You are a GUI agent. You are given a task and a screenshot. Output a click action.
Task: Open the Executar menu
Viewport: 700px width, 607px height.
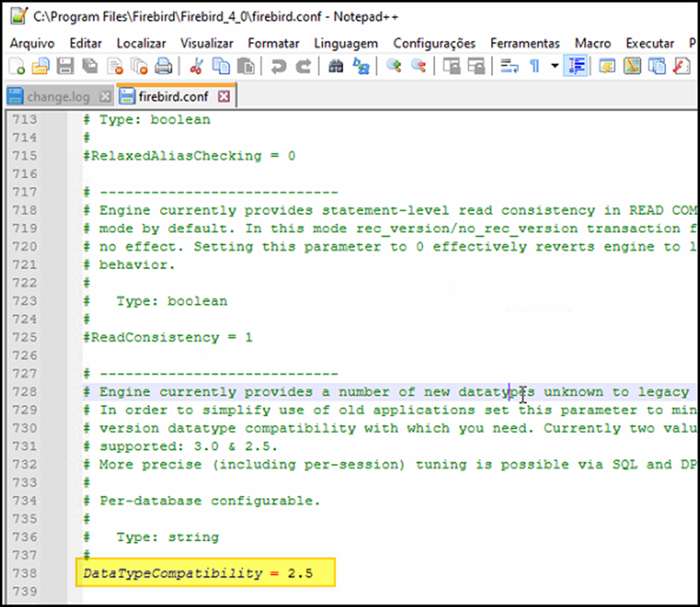point(649,43)
